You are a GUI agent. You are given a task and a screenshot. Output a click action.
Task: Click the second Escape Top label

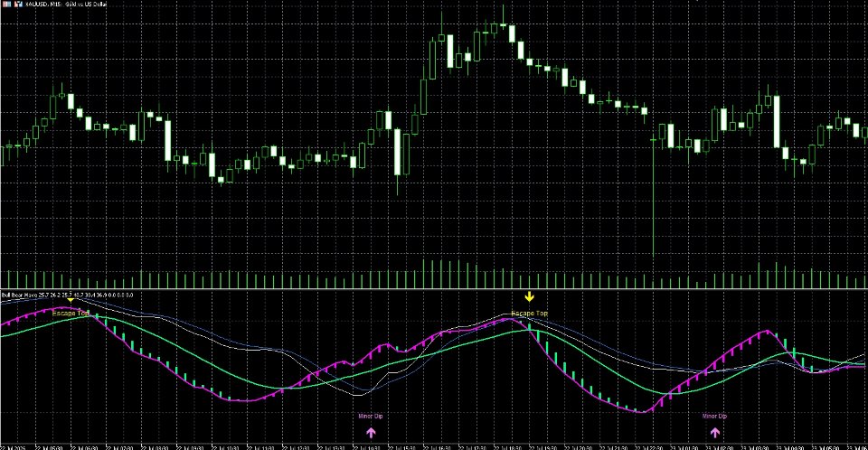click(x=529, y=314)
